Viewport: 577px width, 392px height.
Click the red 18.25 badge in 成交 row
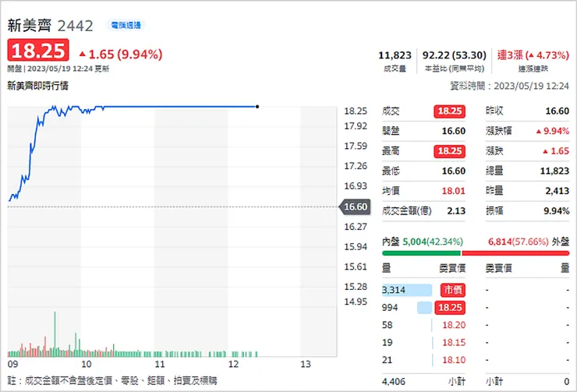click(x=448, y=111)
